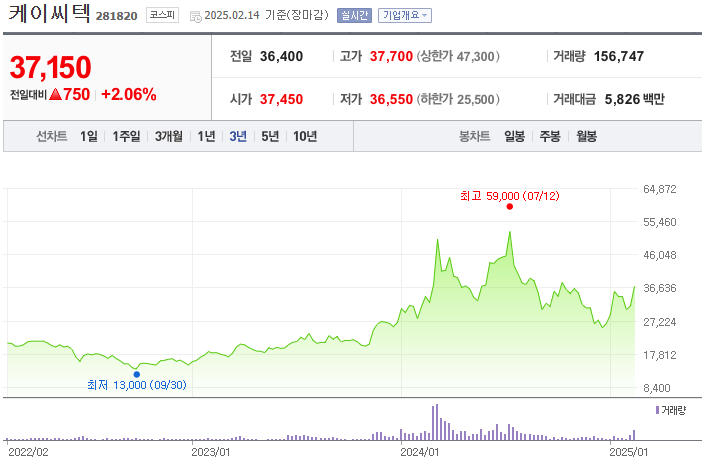
Task: Select the 1주일 line chart period
Action: click(126, 136)
